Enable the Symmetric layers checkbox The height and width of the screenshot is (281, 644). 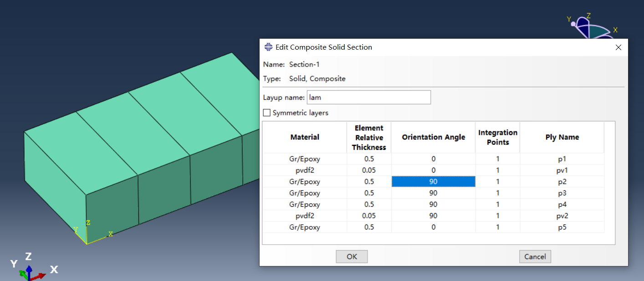point(267,113)
